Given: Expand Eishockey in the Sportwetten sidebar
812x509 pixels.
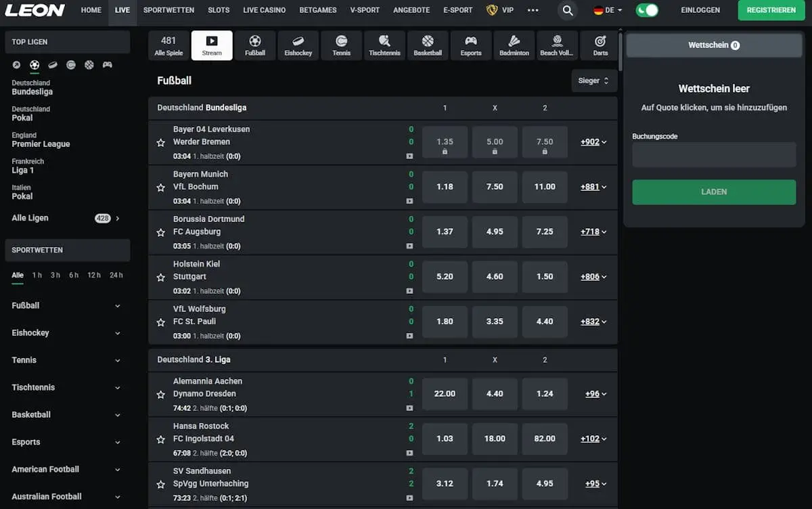Looking at the screenshot, I should click(x=67, y=333).
